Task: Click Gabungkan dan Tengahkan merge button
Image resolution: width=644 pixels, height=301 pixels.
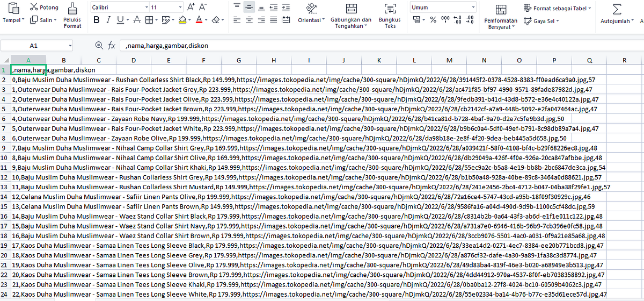Action: [x=352, y=15]
